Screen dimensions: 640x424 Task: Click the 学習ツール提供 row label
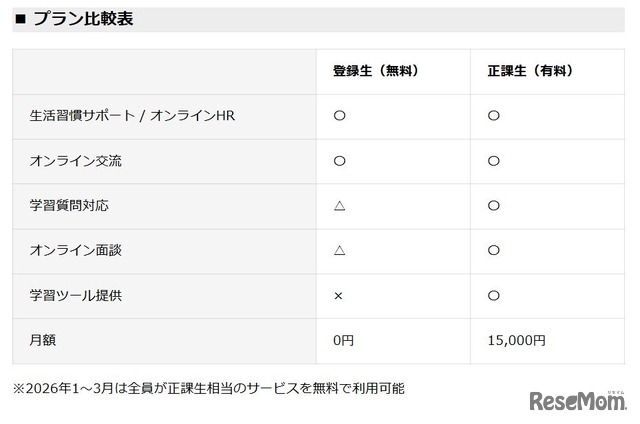76,296
